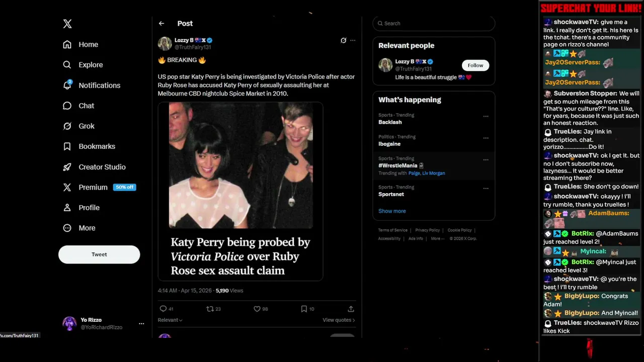Go back using the arrow icon
644x362 pixels.
pos(162,24)
